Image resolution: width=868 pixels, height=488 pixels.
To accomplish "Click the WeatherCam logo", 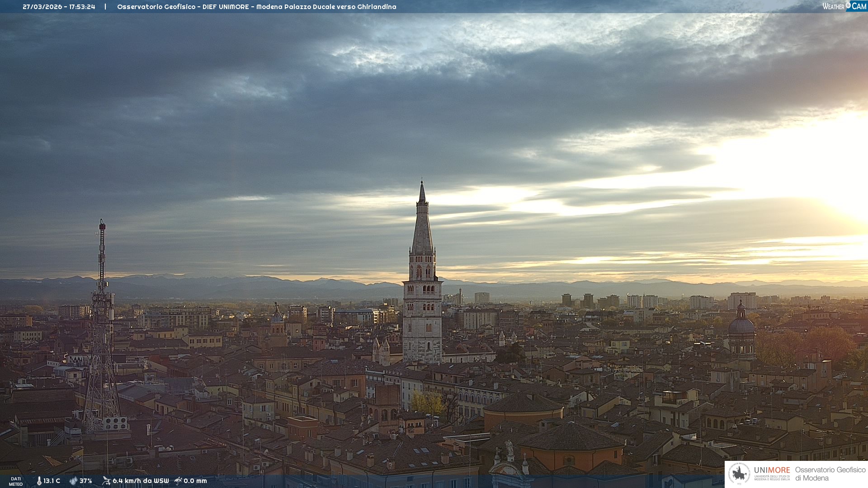I will coord(844,6).
